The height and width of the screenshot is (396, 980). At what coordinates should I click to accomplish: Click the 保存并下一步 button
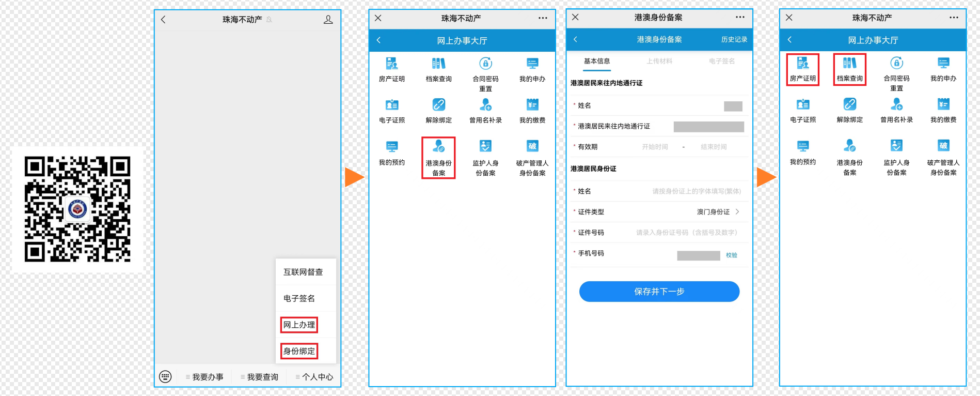659,292
